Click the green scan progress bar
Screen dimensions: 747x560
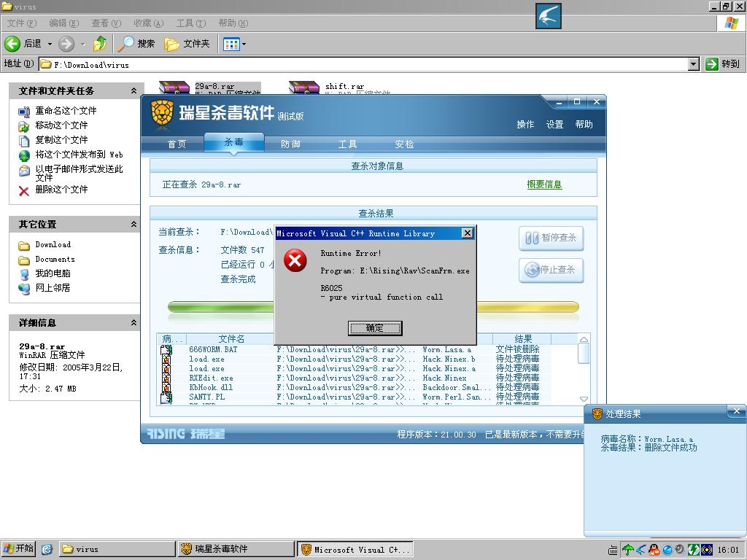click(x=221, y=307)
